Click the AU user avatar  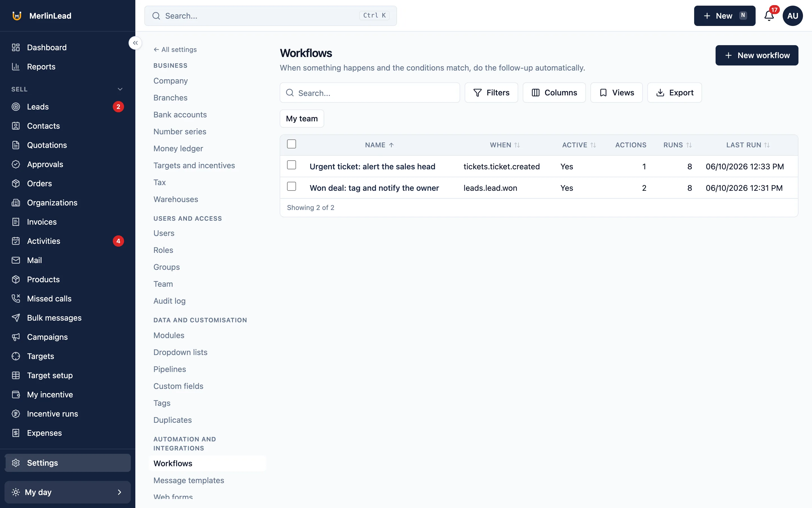tap(793, 16)
